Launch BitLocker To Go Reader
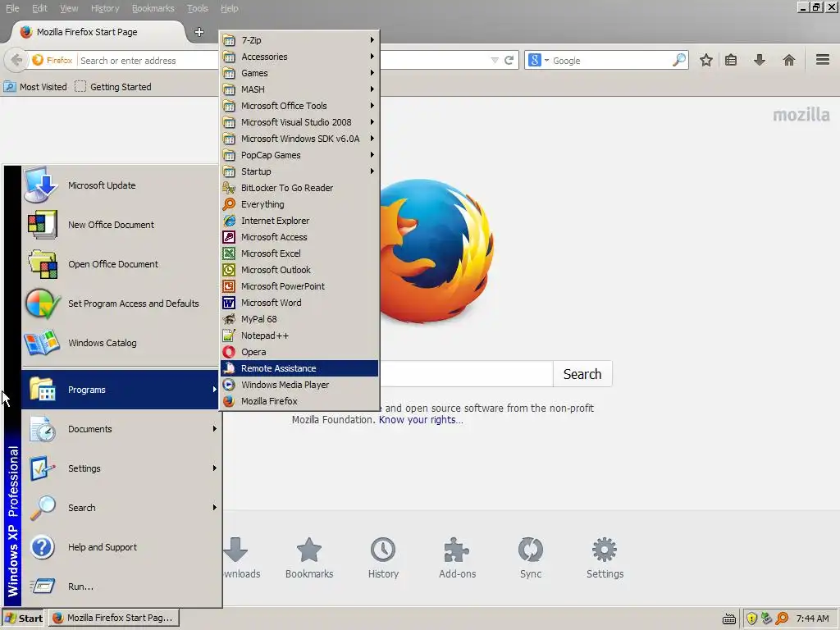The image size is (840, 630). 299,188
